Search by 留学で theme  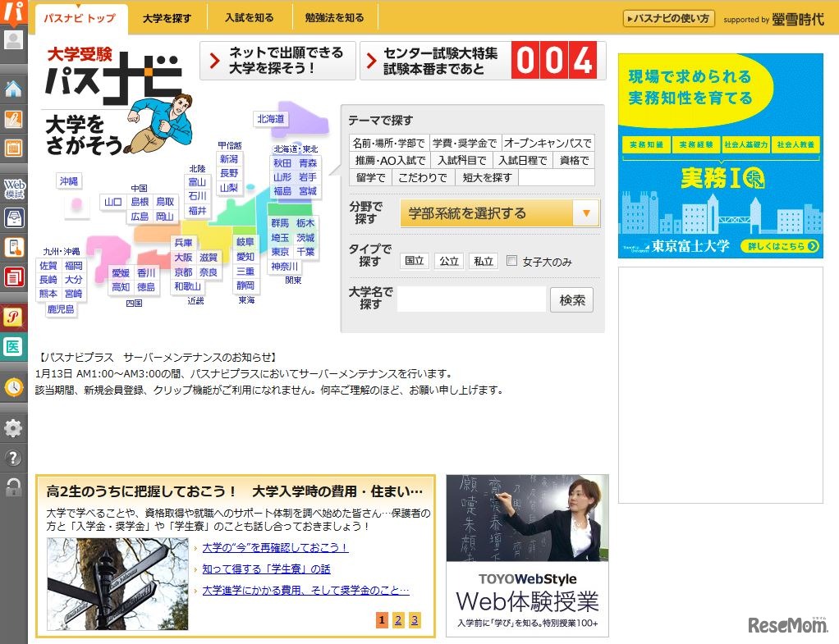(x=371, y=177)
